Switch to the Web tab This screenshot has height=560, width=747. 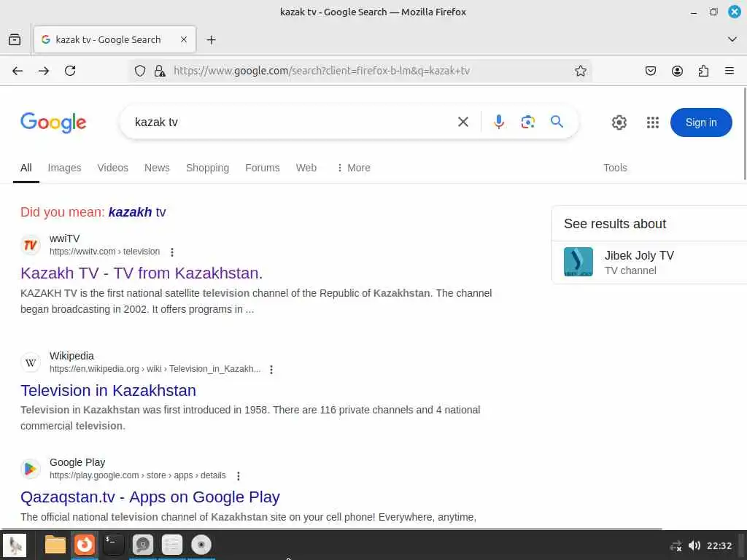(306, 168)
